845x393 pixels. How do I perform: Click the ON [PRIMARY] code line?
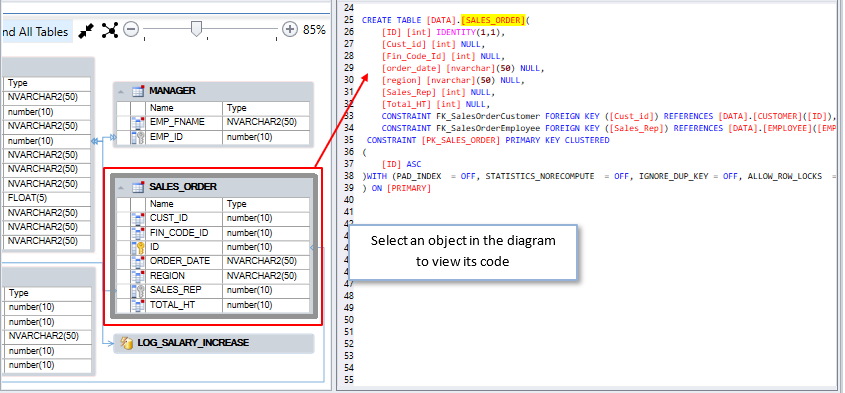coord(397,188)
